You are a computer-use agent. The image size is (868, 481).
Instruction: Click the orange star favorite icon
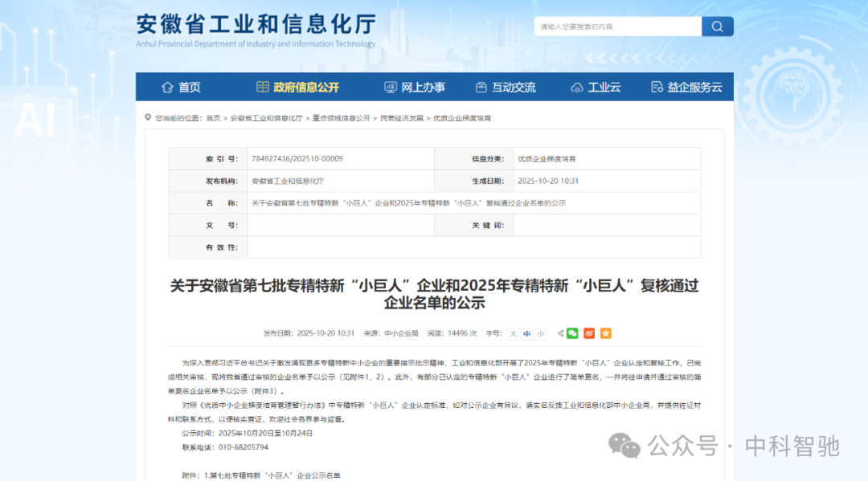coord(606,333)
